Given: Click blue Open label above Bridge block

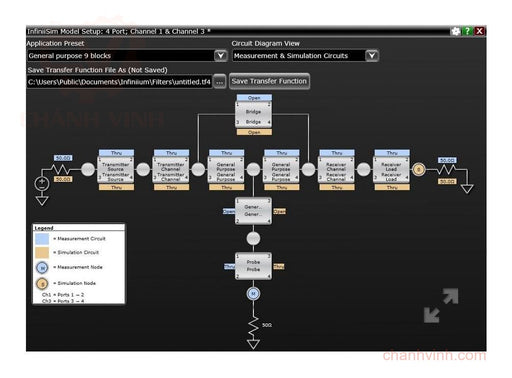Looking at the screenshot, I should [254, 98].
